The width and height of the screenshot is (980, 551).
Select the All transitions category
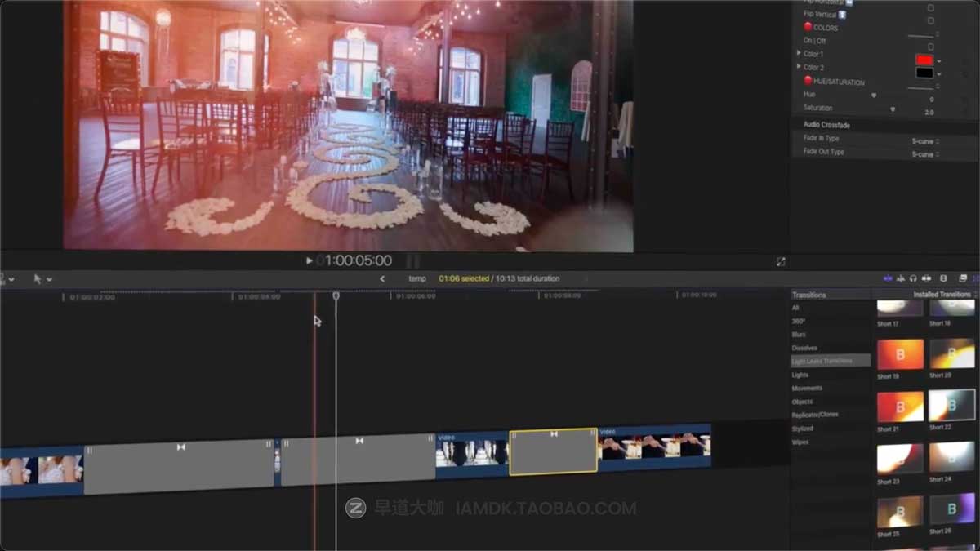tap(795, 308)
